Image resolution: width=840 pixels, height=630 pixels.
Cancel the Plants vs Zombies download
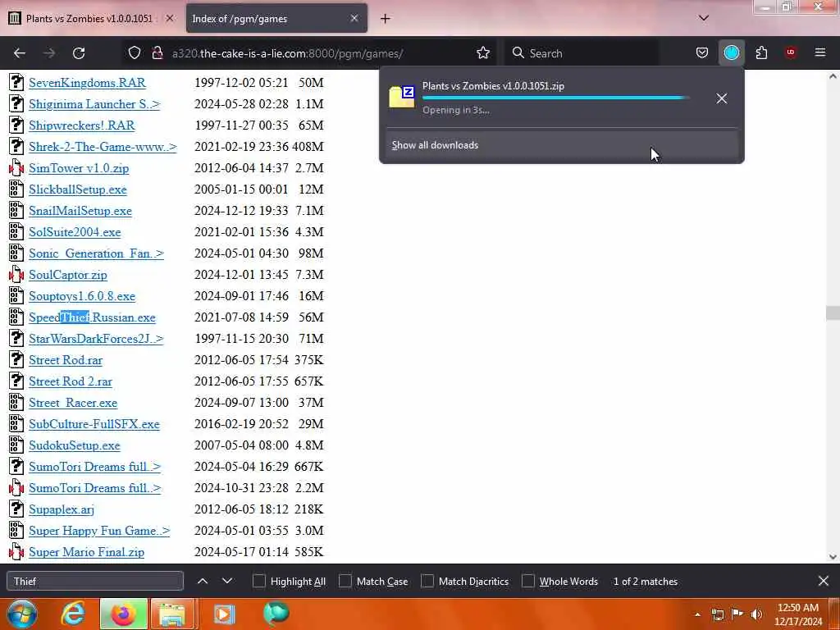[x=722, y=98]
